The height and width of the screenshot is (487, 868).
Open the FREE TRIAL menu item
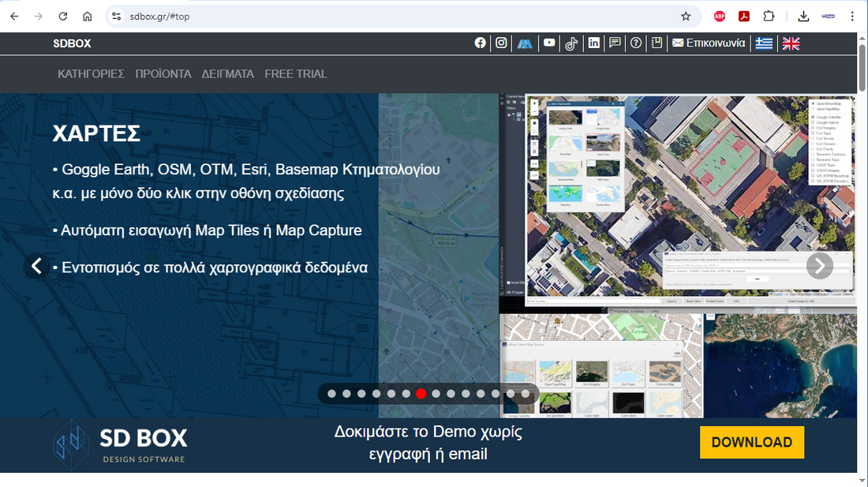tap(296, 73)
